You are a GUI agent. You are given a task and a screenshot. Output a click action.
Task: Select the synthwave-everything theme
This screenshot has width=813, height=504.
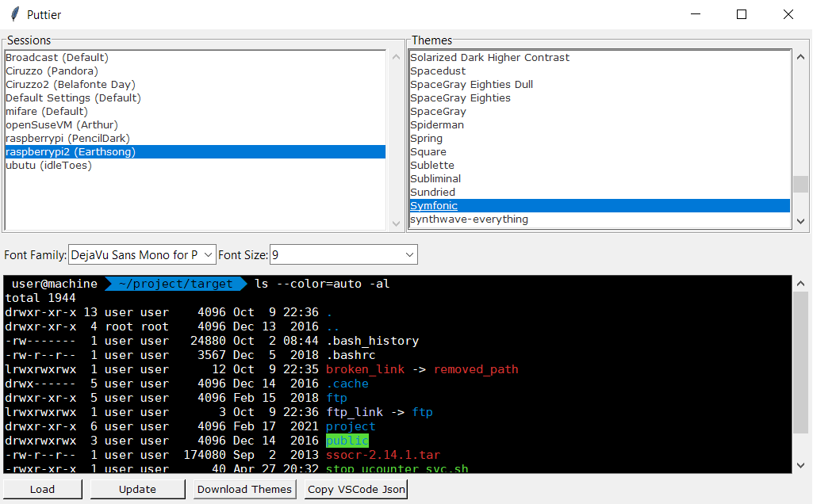600,219
